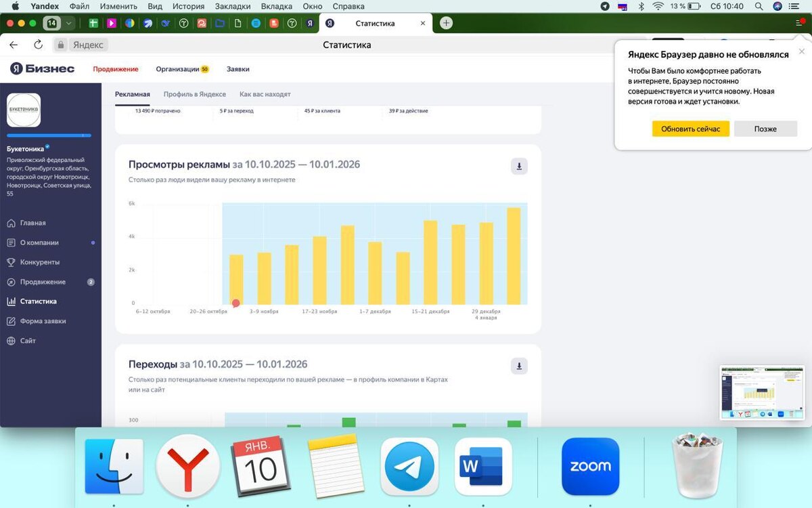Click the Букетоника company name
The width and height of the screenshot is (812, 508).
tap(25, 148)
